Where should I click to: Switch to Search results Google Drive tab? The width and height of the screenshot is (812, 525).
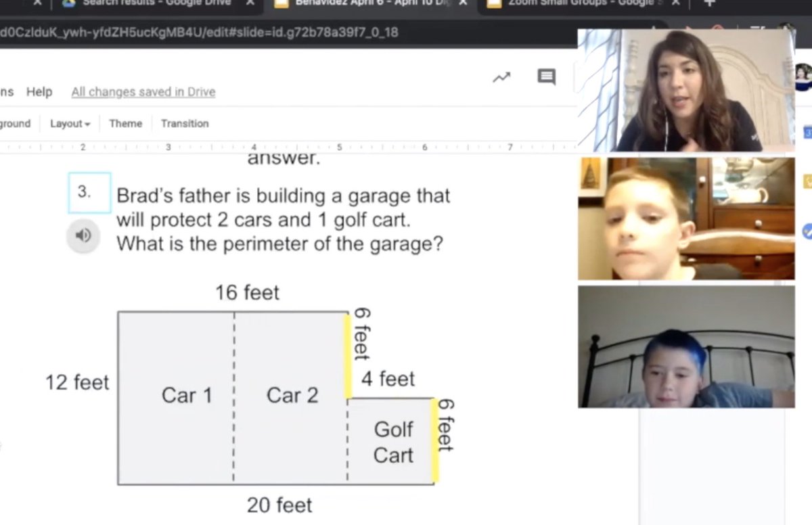click(x=157, y=3)
